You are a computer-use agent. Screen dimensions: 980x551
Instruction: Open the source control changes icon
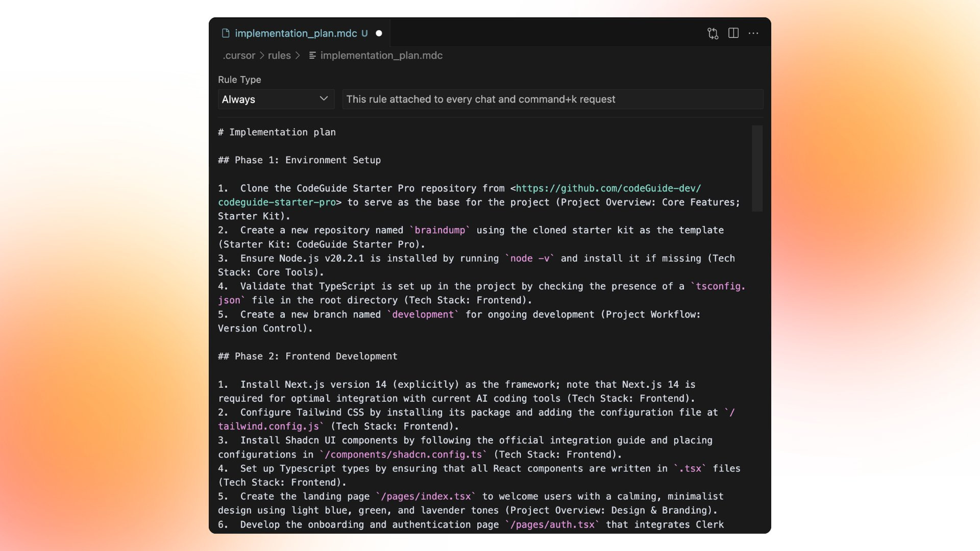713,33
